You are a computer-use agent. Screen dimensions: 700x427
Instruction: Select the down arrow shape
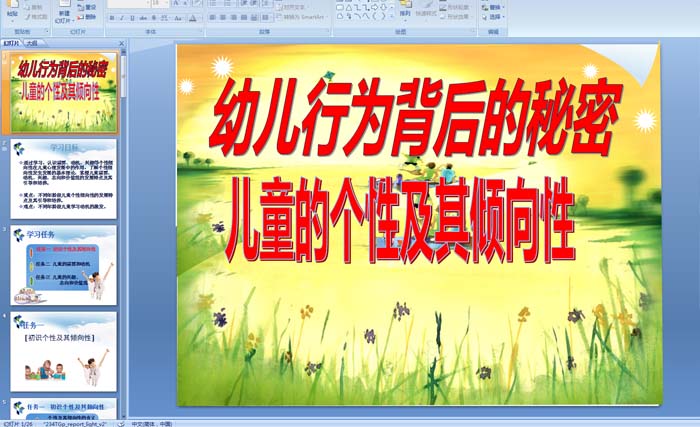(383, 8)
